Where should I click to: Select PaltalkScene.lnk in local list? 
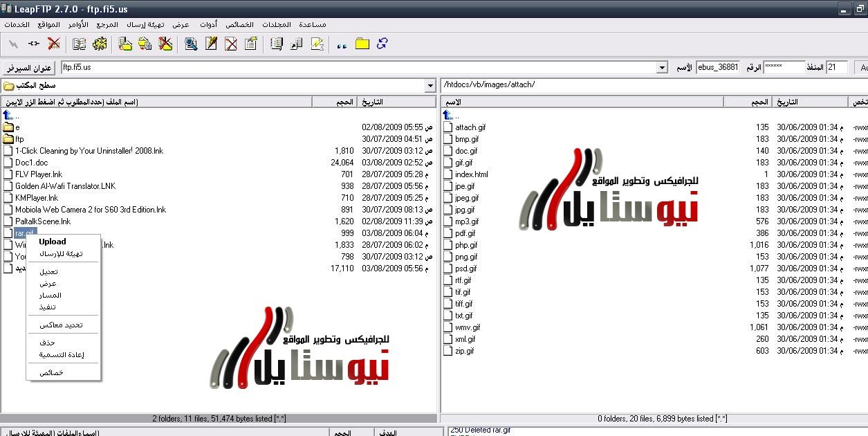pos(43,221)
